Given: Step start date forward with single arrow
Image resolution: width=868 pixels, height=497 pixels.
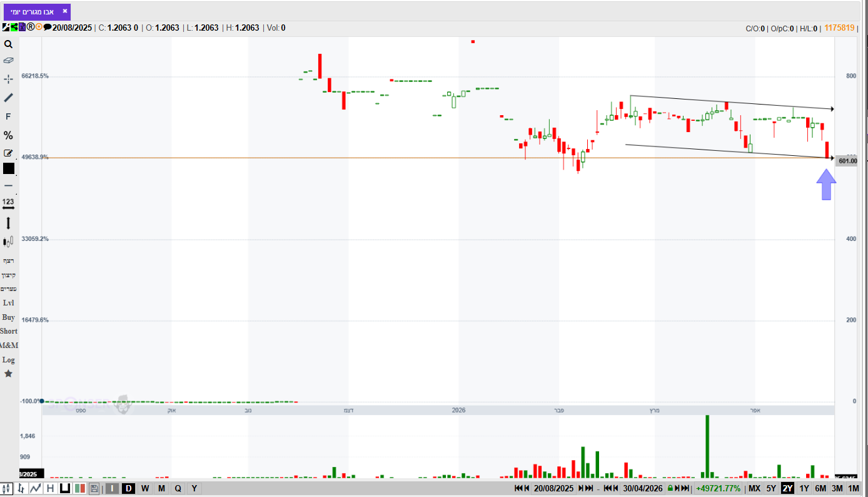Looking at the screenshot, I should [580, 488].
